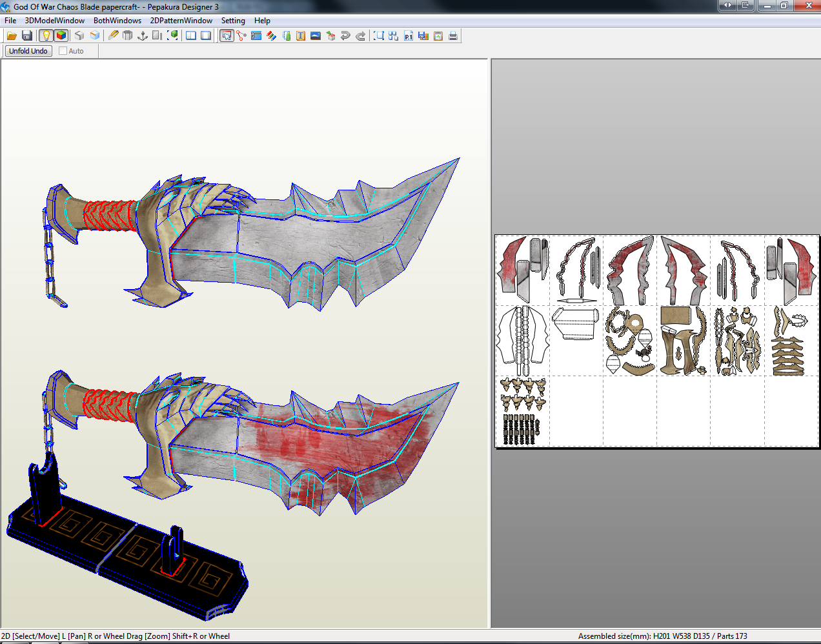
Task: Click the fit-to-frame brackets icon
Action: pyautogui.click(x=379, y=35)
